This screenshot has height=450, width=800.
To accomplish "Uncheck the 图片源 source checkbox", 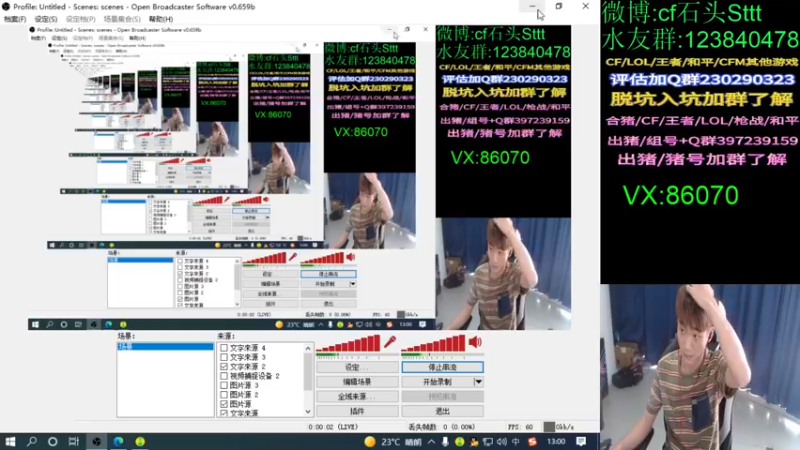I will [224, 404].
